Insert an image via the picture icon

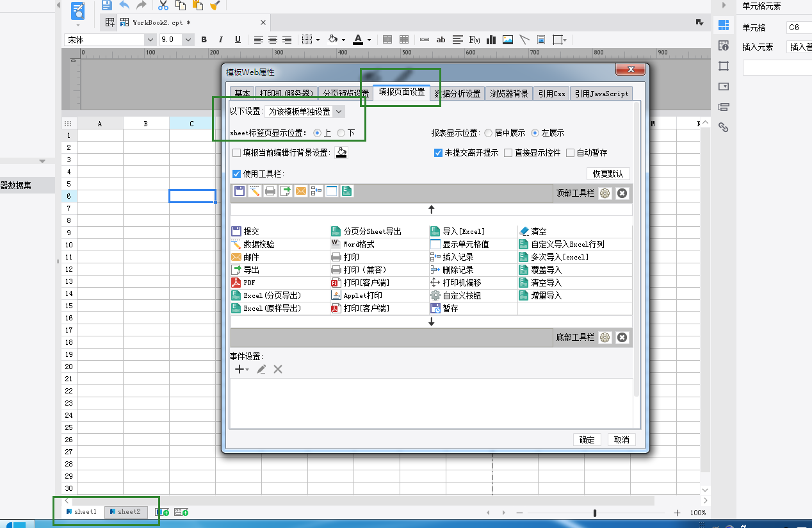[508, 40]
